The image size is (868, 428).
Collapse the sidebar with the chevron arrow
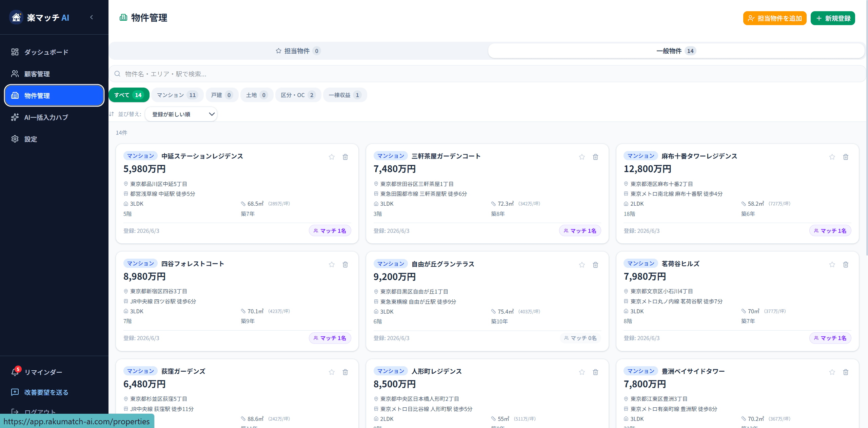click(x=92, y=17)
